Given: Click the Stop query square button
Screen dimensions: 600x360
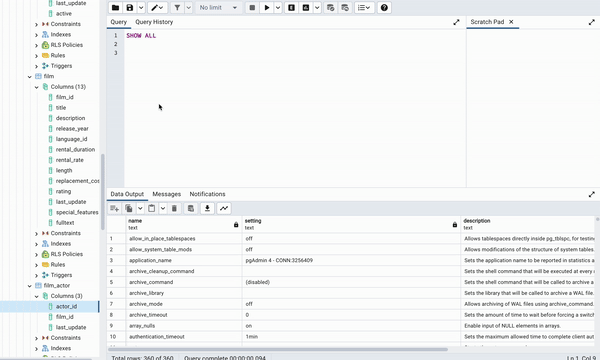Looking at the screenshot, I should pos(252,7).
